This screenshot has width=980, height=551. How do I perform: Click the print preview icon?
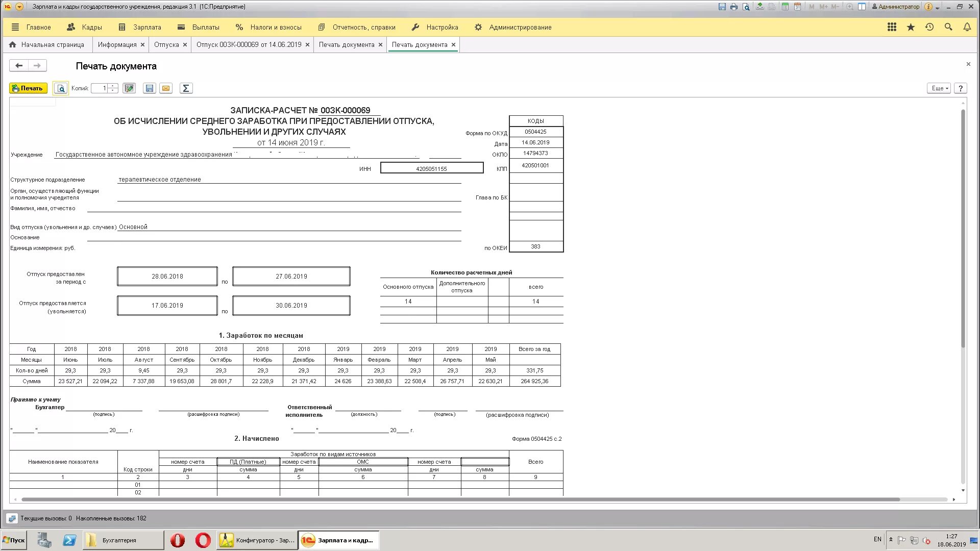click(x=61, y=88)
